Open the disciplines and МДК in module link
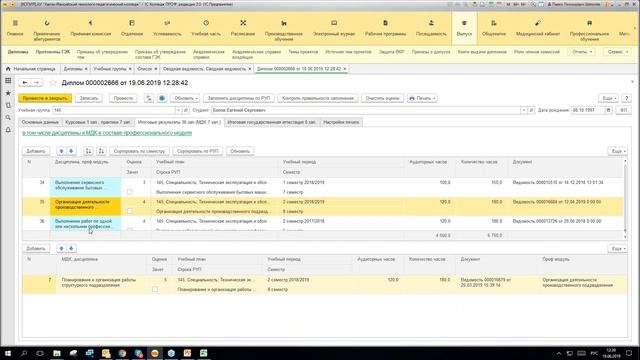This screenshot has width=640, height=360. point(107,133)
